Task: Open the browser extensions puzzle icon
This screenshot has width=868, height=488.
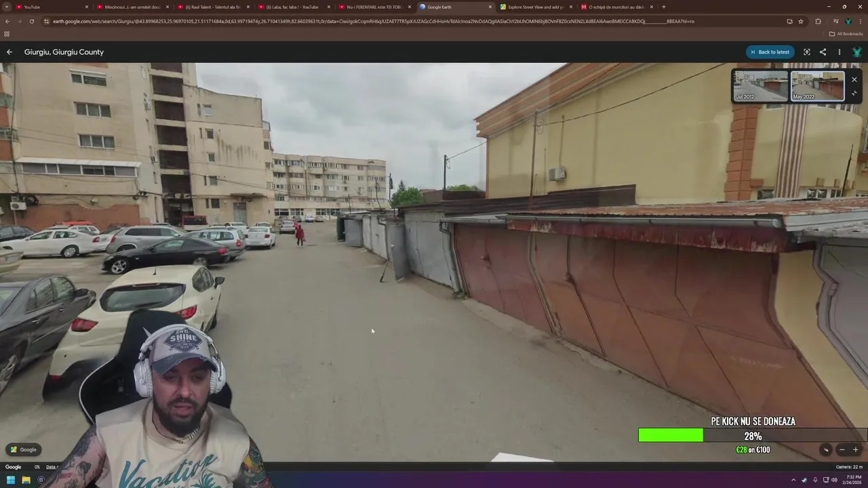Action: click(x=818, y=21)
